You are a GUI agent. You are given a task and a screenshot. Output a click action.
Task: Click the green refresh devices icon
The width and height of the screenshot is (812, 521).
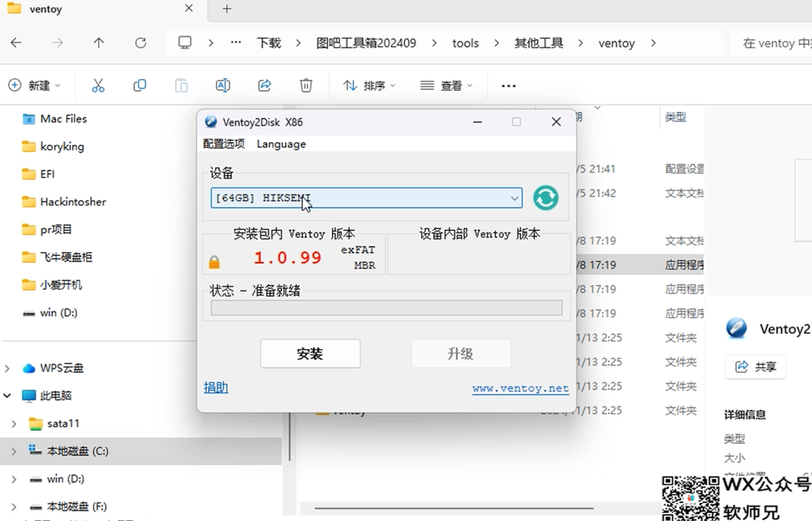click(546, 198)
